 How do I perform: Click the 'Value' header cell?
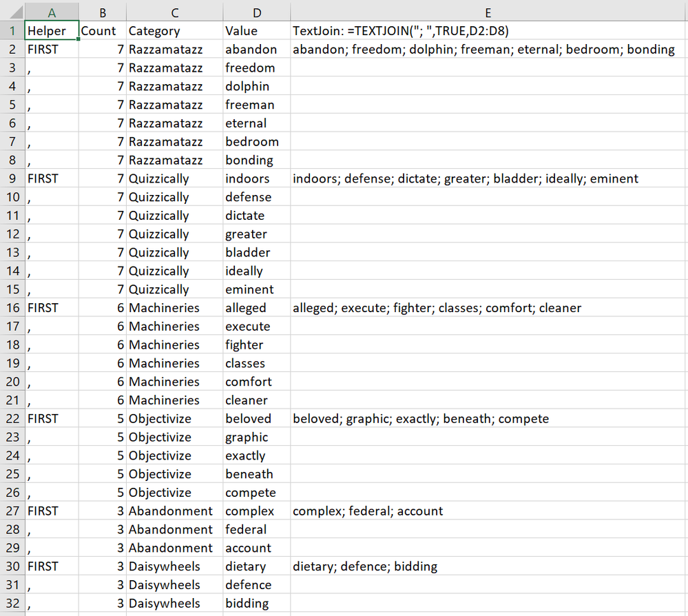pos(257,31)
